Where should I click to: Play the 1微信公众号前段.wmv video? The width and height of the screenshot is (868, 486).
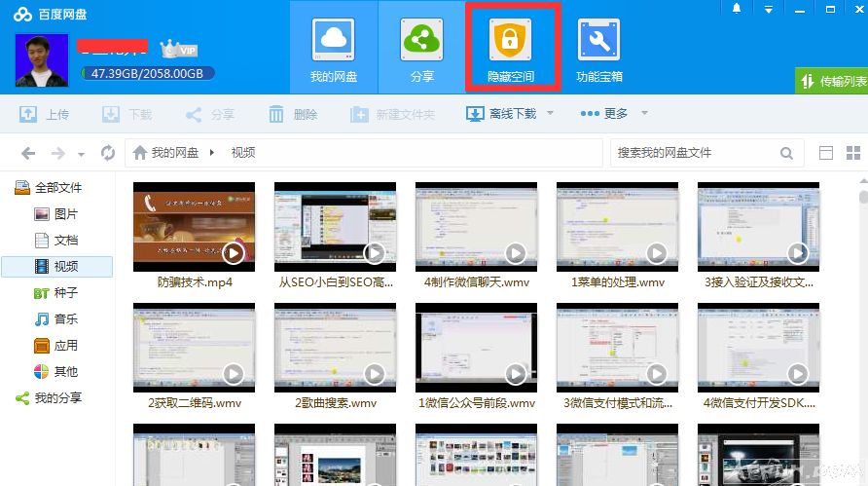(516, 374)
